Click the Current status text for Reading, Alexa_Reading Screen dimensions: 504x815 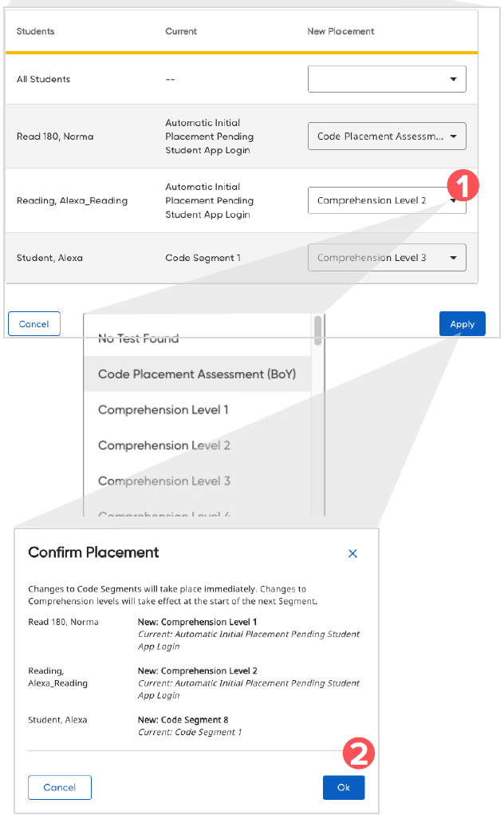pyautogui.click(x=209, y=200)
